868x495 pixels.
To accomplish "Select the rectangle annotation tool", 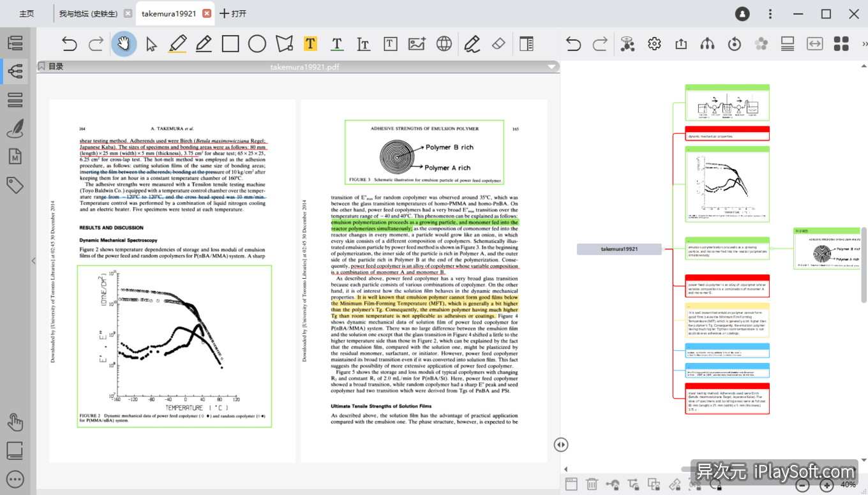I will (x=230, y=43).
